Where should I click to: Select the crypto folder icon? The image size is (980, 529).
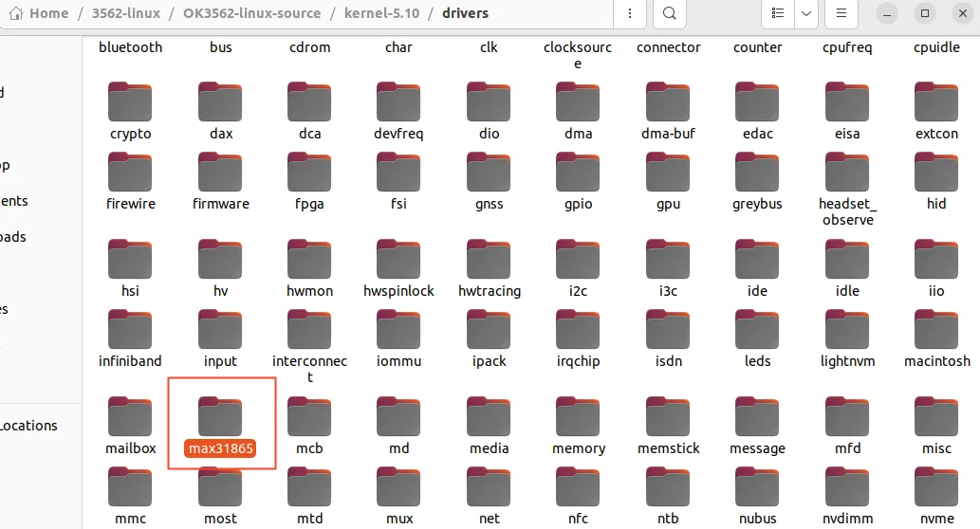pyautogui.click(x=130, y=101)
